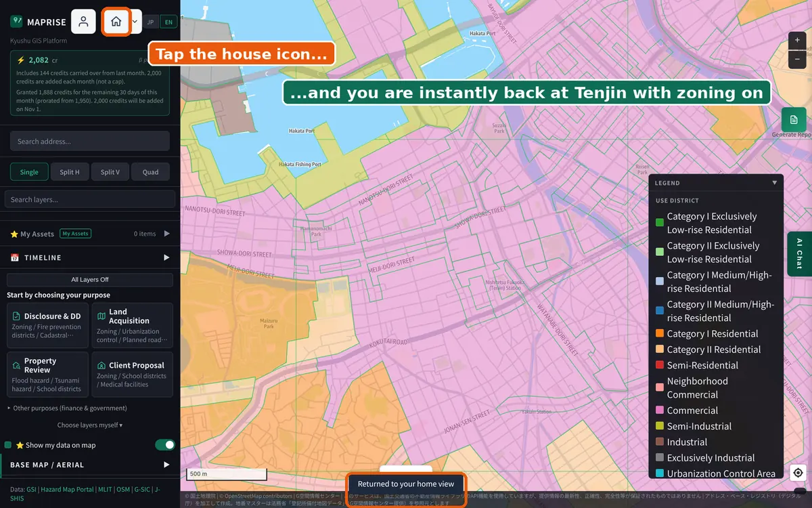Image resolution: width=812 pixels, height=508 pixels.
Task: Open the user account profile icon
Action: tap(83, 22)
